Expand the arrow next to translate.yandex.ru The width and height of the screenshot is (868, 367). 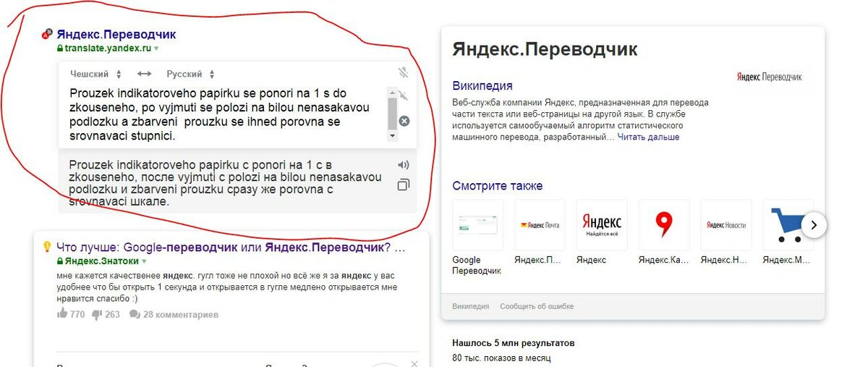[156, 48]
